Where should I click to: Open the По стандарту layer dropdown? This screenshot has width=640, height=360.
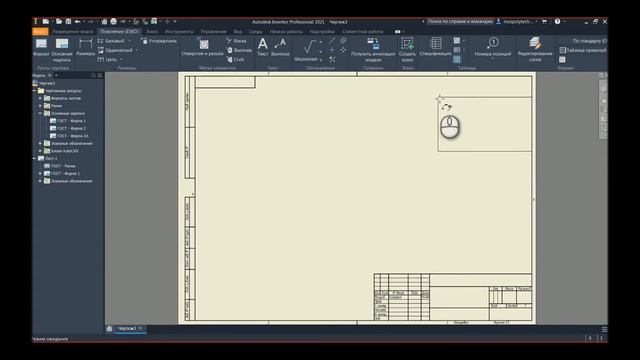[x=589, y=41]
